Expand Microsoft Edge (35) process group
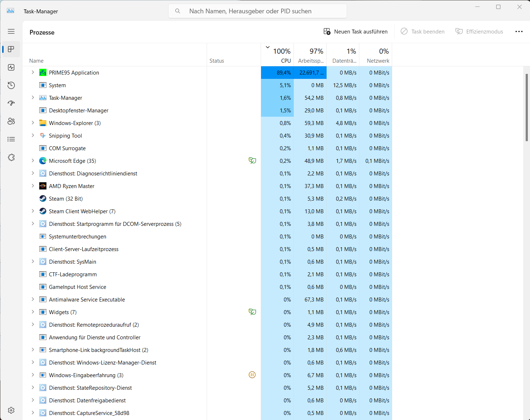530x420 pixels. click(x=33, y=161)
